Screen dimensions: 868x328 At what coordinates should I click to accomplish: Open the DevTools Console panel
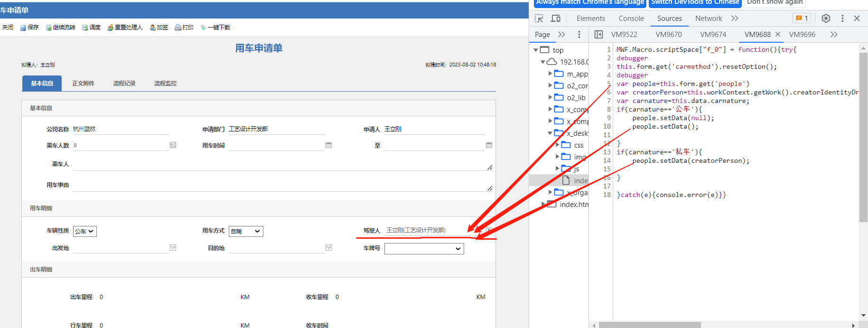point(631,18)
